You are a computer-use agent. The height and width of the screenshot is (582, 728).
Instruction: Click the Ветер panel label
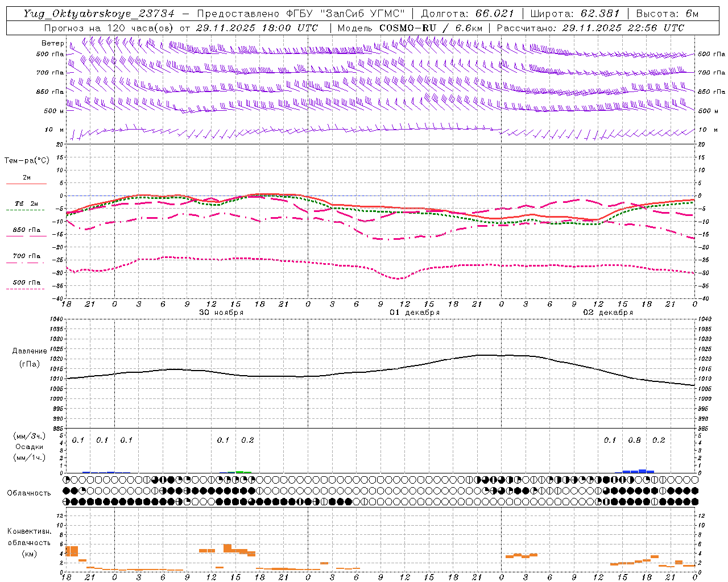(x=53, y=43)
